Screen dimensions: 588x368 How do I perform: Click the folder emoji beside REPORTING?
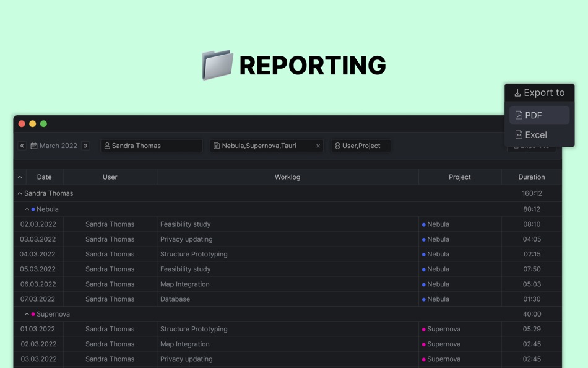pyautogui.click(x=217, y=65)
